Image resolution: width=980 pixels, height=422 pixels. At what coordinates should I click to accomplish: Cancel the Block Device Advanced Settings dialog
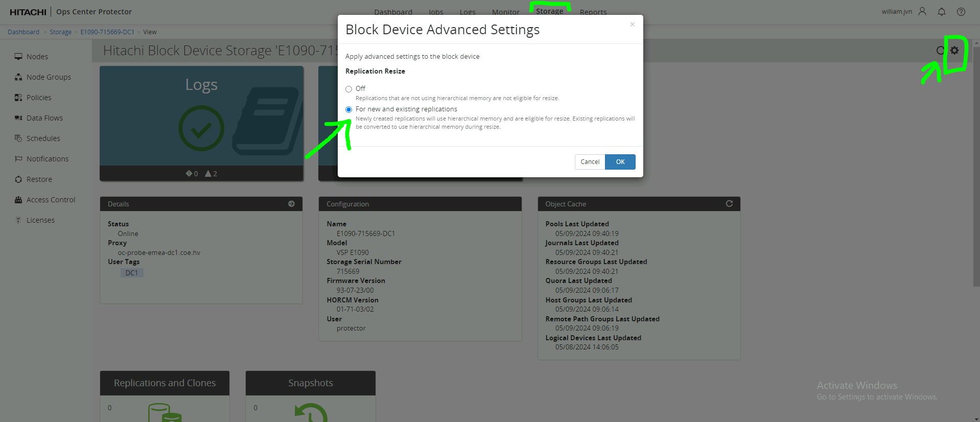590,162
